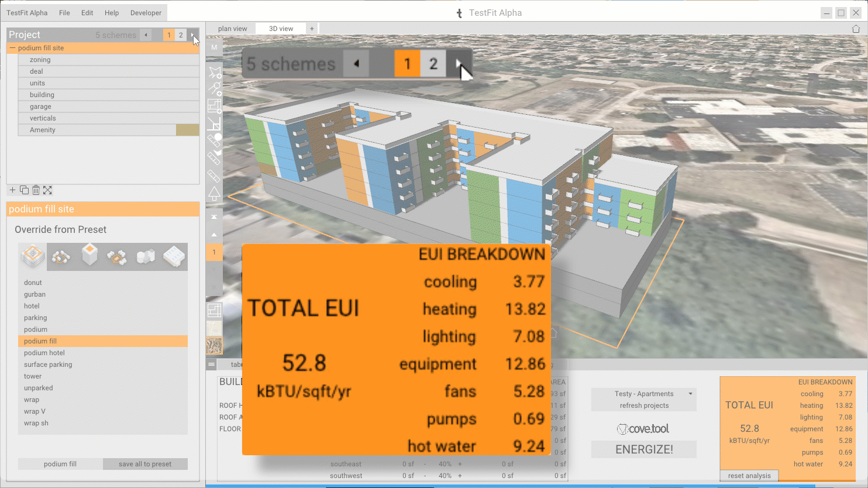Viewport: 868px width, 488px height.
Task: Select the satellite imagery map thumbnail
Action: 214,346
